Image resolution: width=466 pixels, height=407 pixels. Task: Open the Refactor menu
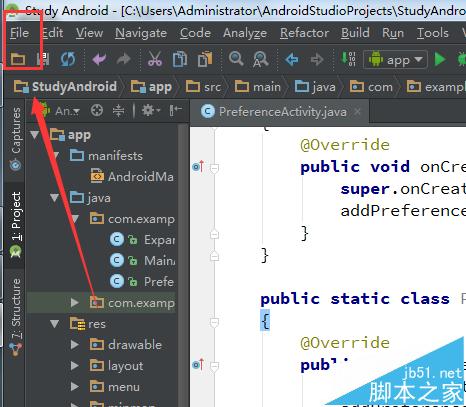click(304, 33)
